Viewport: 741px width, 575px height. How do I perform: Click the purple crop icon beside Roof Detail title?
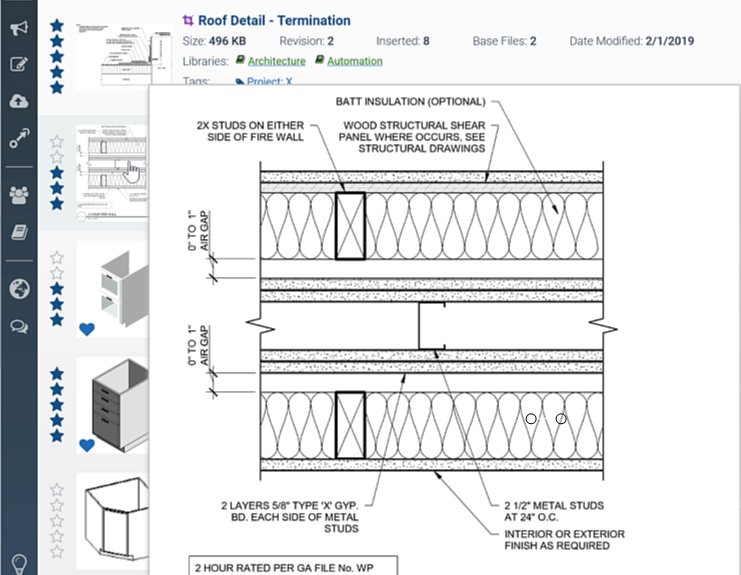coord(188,20)
